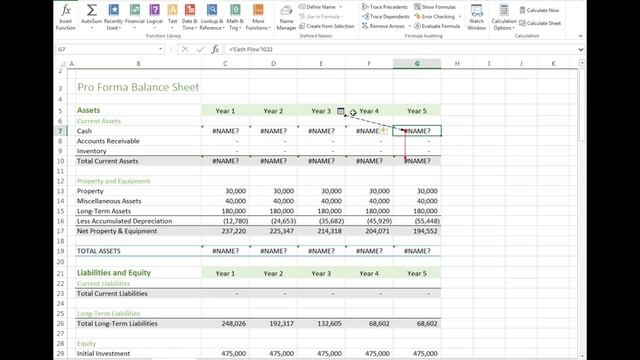Viewport: 640px width, 360px height.
Task: Select row 19 header
Action: click(x=60, y=251)
